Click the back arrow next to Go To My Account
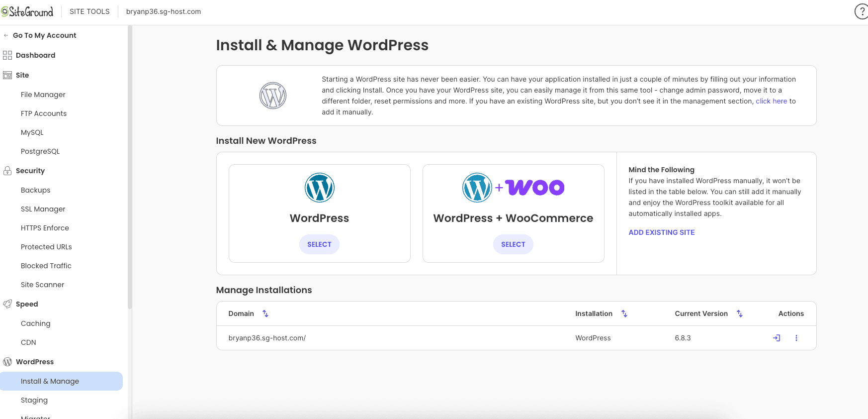This screenshot has width=868, height=419. pyautogui.click(x=6, y=35)
